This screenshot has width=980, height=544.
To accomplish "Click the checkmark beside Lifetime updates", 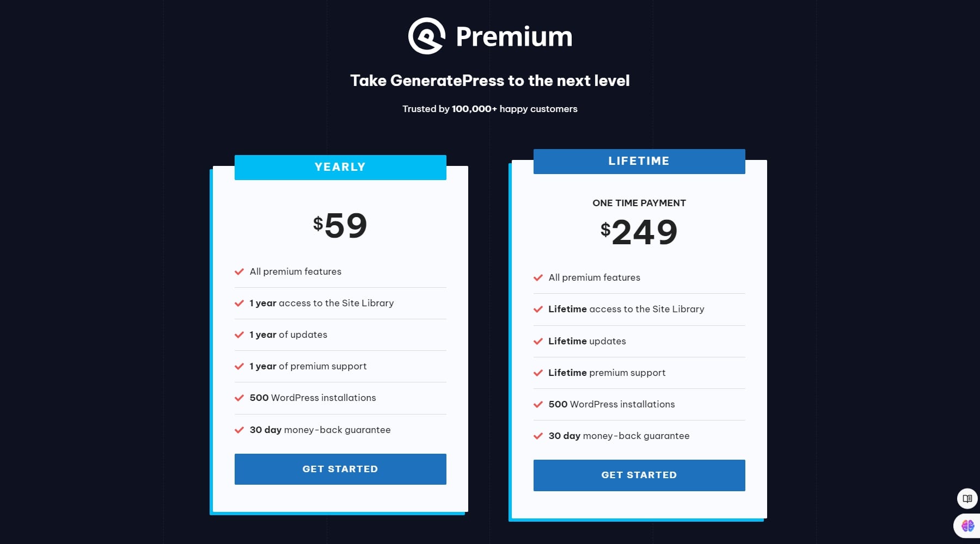I will click(538, 341).
